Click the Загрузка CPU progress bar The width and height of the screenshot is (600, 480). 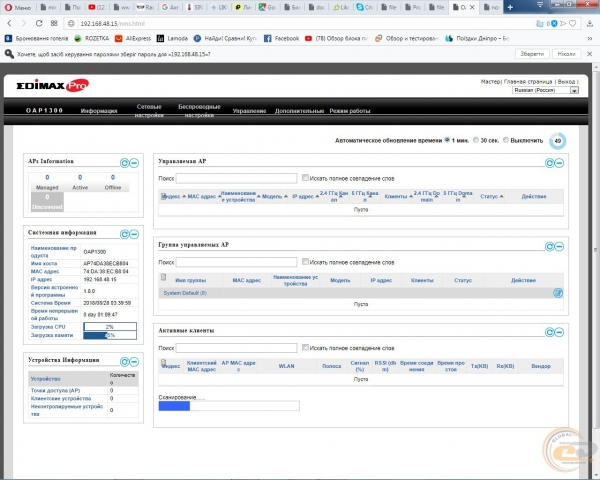click(110, 327)
